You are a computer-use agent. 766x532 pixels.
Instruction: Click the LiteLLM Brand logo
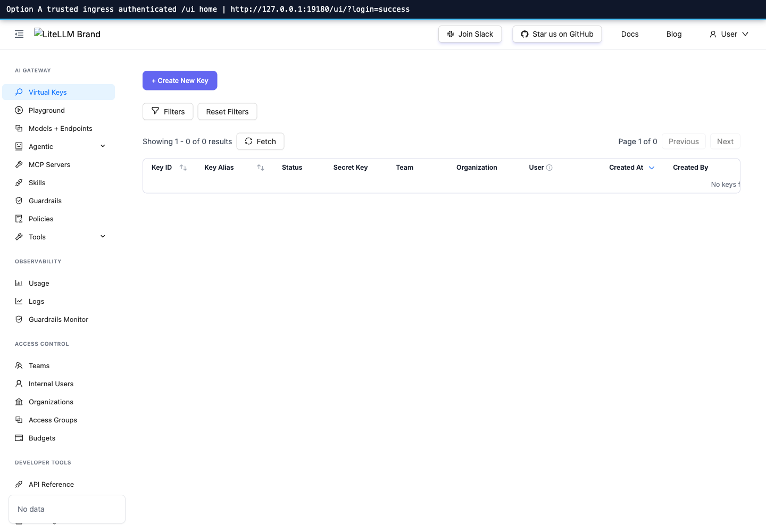pos(67,34)
